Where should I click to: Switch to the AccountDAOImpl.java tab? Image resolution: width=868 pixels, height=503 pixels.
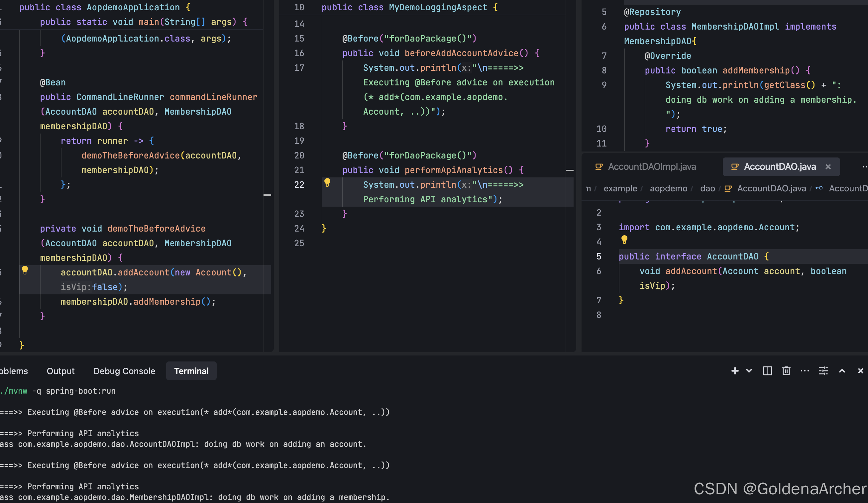click(x=652, y=167)
